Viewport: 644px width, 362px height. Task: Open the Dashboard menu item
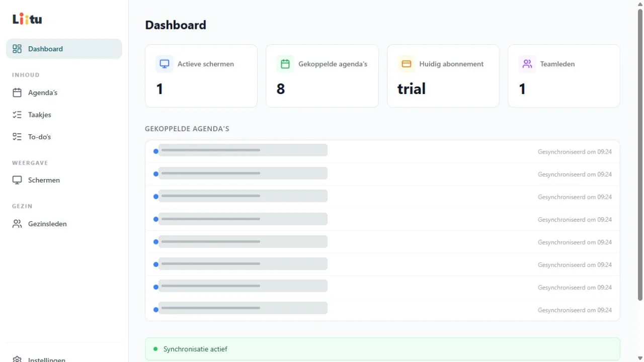64,49
